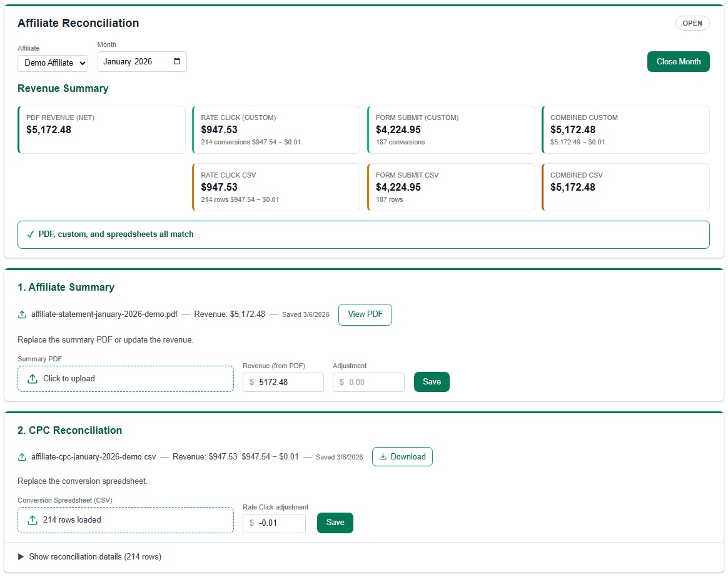The width and height of the screenshot is (728, 577).
Task: Toggle the OPEN status pill
Action: coord(692,23)
